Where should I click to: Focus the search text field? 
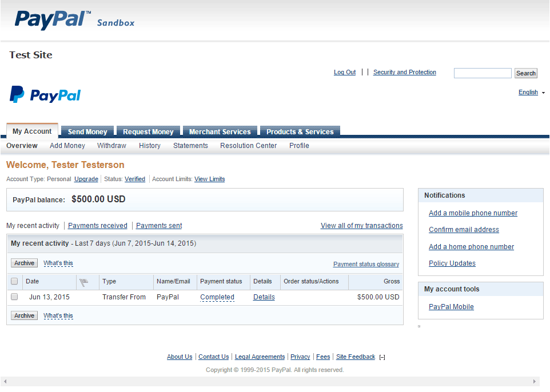(483, 73)
